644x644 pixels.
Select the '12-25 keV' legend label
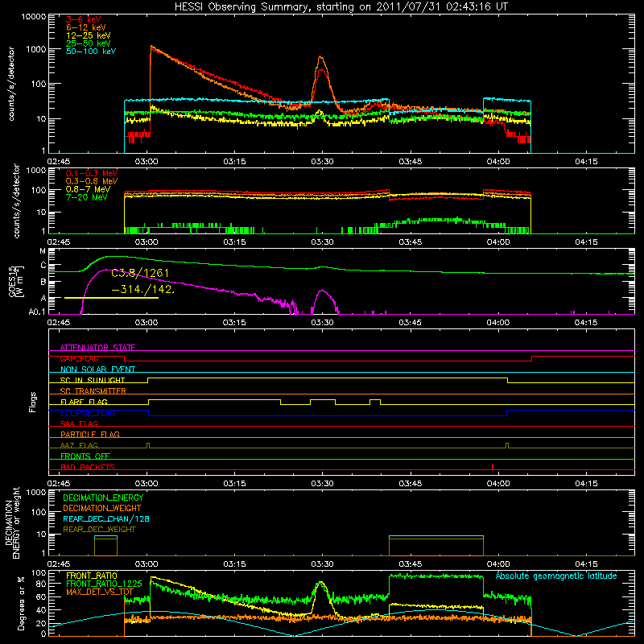89,35
